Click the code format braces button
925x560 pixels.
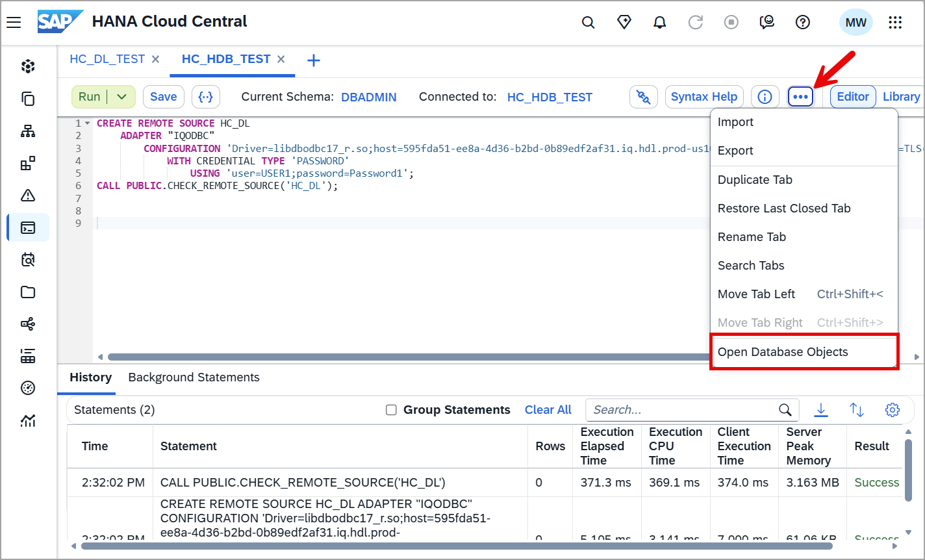(x=206, y=97)
